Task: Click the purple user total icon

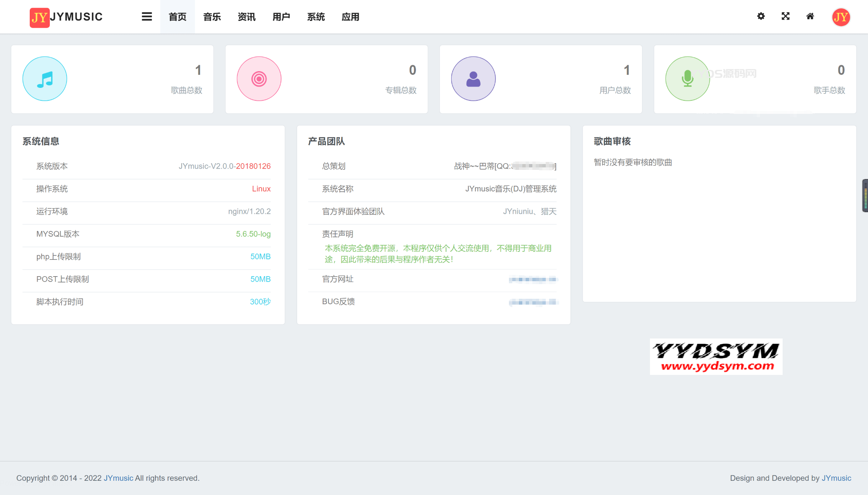Action: pyautogui.click(x=473, y=79)
